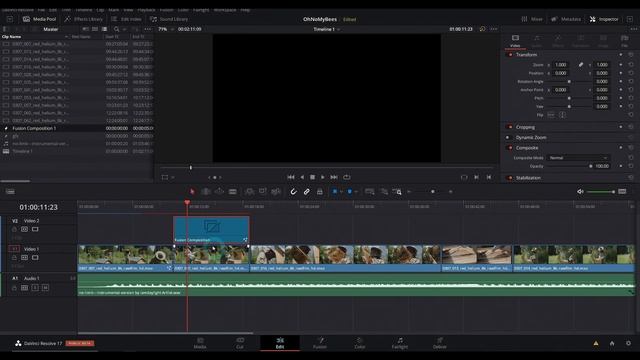Click the custom zoom magnifier icon
This screenshot has width=640, height=360.
(x=397, y=191)
